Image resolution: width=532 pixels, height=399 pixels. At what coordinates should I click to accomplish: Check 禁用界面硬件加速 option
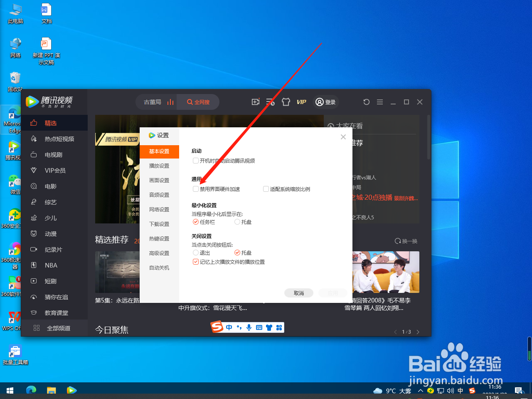(196, 189)
